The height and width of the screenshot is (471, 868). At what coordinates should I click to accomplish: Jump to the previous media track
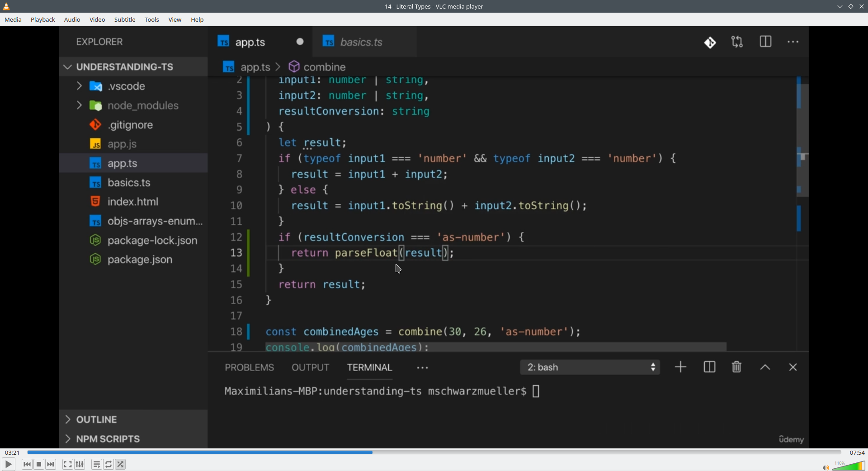27,464
